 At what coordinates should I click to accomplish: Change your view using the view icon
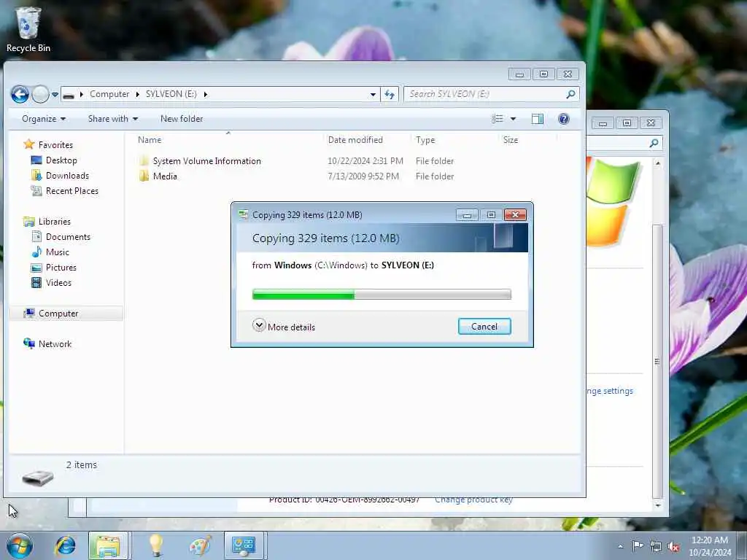[x=498, y=119]
